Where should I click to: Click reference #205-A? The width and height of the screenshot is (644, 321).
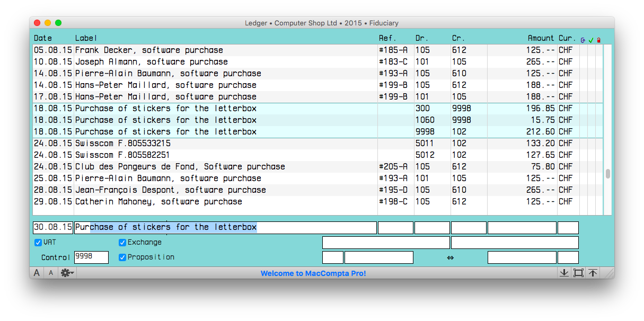393,167
